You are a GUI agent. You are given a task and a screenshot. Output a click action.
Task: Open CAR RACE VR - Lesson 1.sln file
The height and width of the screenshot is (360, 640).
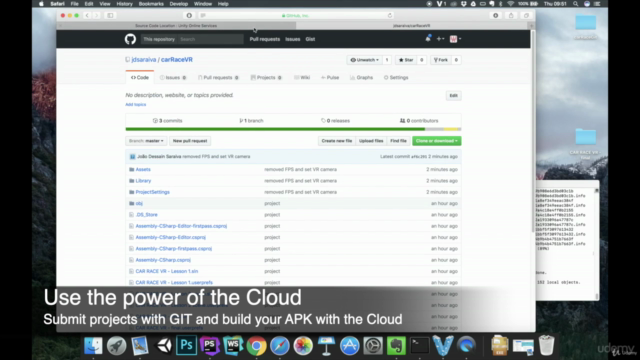coord(167,271)
